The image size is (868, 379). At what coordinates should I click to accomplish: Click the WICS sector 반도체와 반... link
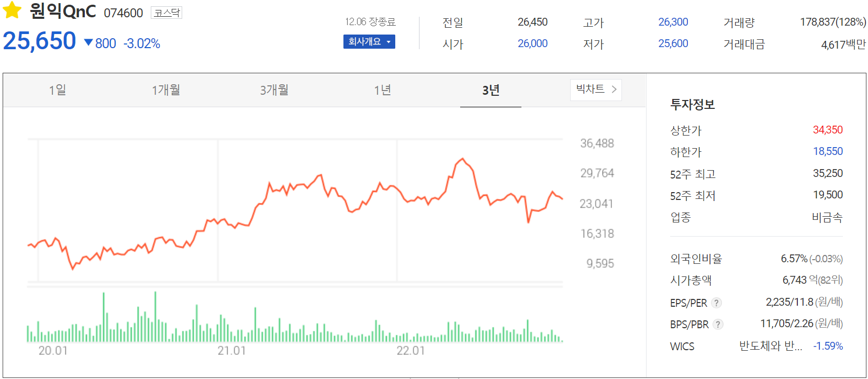point(770,346)
